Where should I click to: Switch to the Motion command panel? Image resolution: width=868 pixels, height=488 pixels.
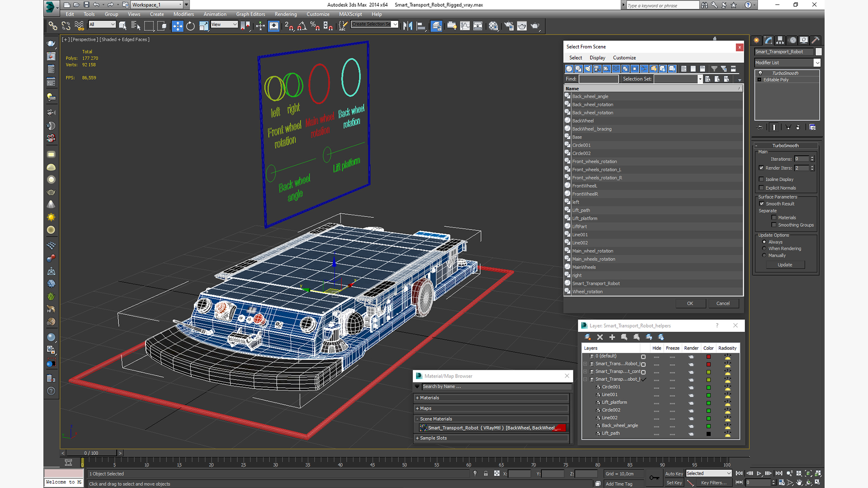(x=792, y=40)
